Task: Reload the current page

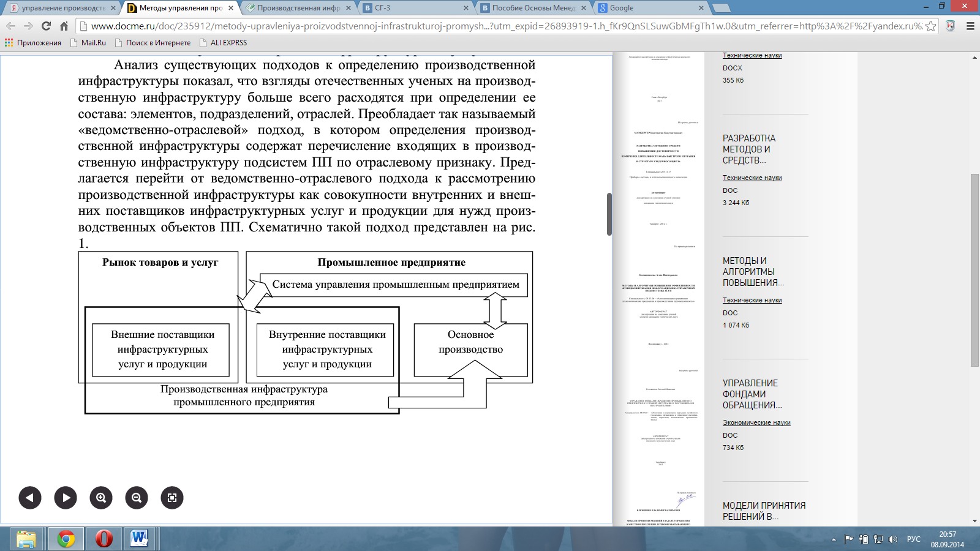Action: (46, 26)
